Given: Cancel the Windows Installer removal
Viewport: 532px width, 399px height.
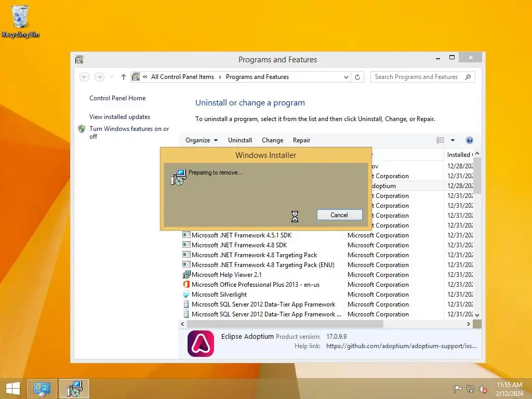Looking at the screenshot, I should pos(339,215).
